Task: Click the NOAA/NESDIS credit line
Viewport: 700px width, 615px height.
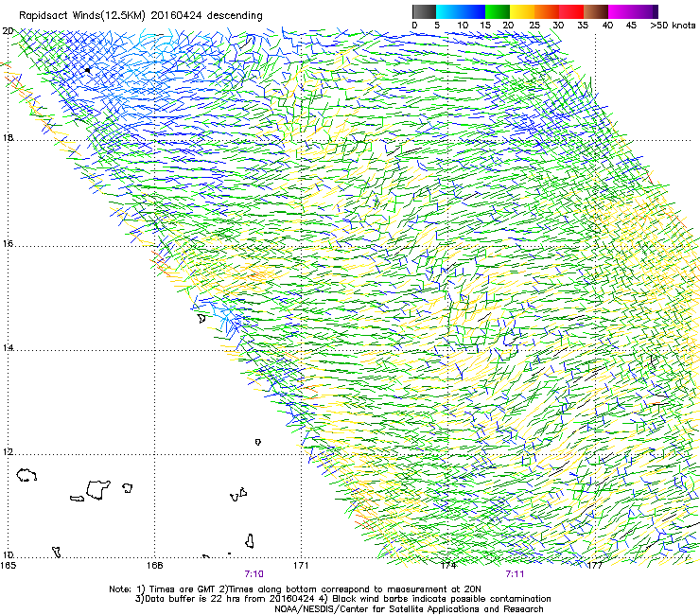Action: (x=409, y=609)
